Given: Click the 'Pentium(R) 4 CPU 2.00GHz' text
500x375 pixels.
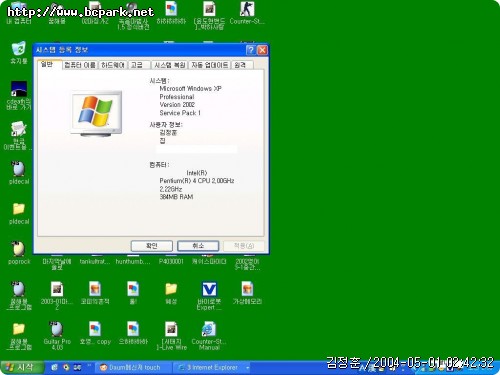Looking at the screenshot, I should [x=197, y=181].
